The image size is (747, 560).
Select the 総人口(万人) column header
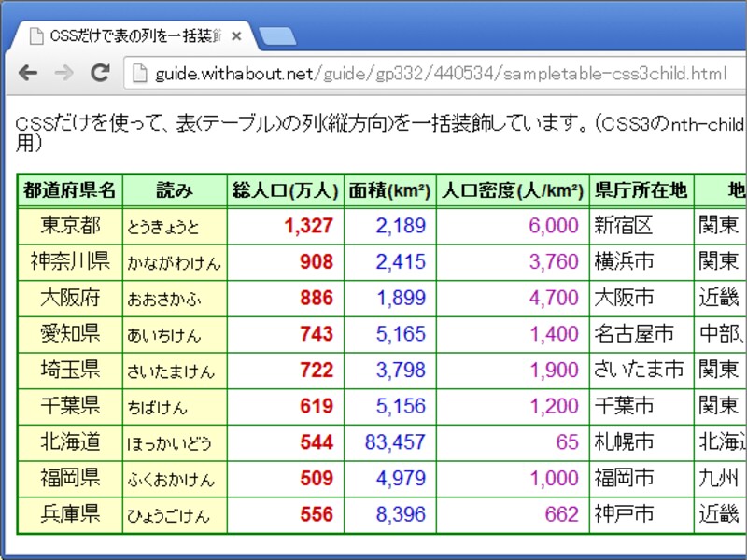coord(285,189)
